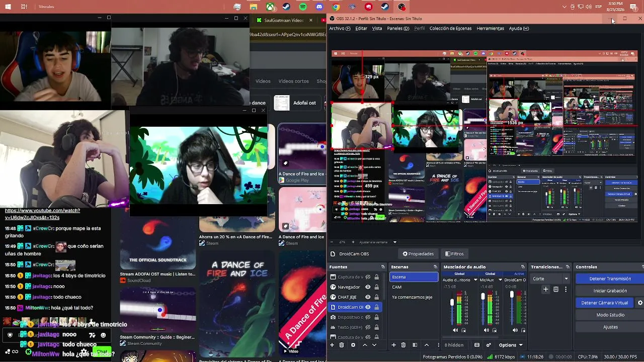This screenshot has width=644, height=362.
Task: Add a new scene in Escenas panel
Action: click(393, 345)
